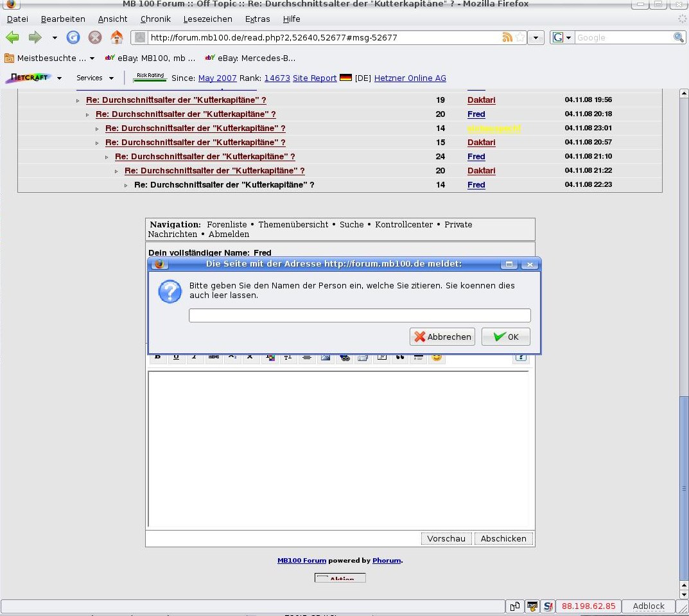Click the RSS feed icon in address bar

click(x=507, y=37)
